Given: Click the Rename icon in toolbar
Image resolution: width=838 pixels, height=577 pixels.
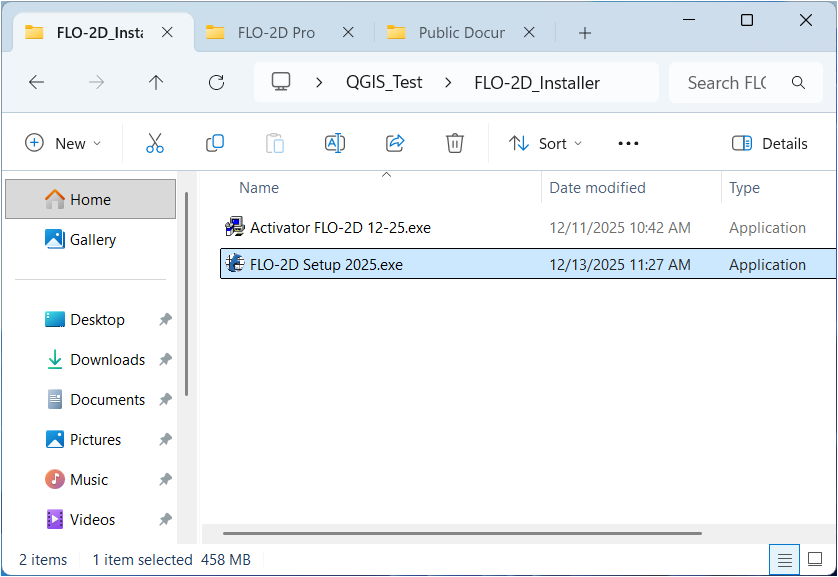Looking at the screenshot, I should (335, 143).
